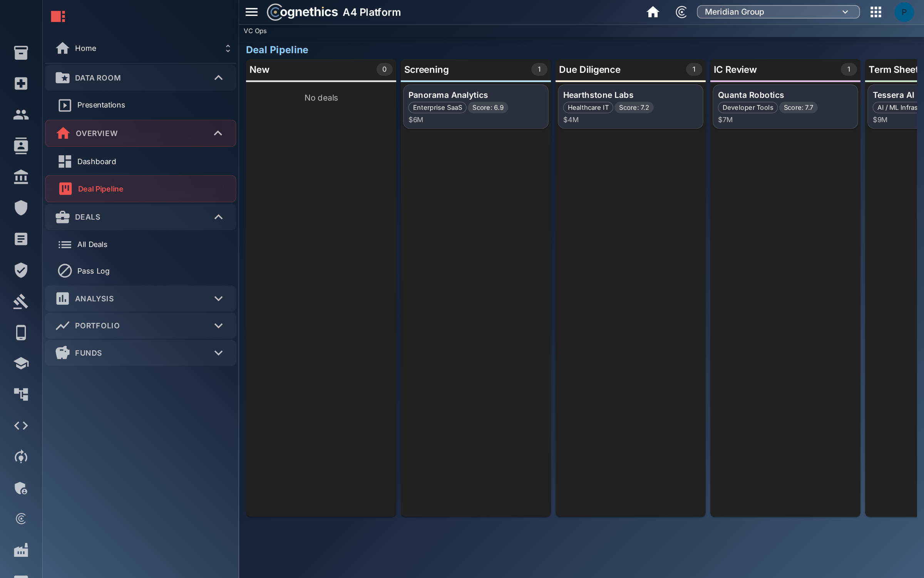Click the Deal Pipeline board icon
The image size is (924, 578).
tap(65, 189)
